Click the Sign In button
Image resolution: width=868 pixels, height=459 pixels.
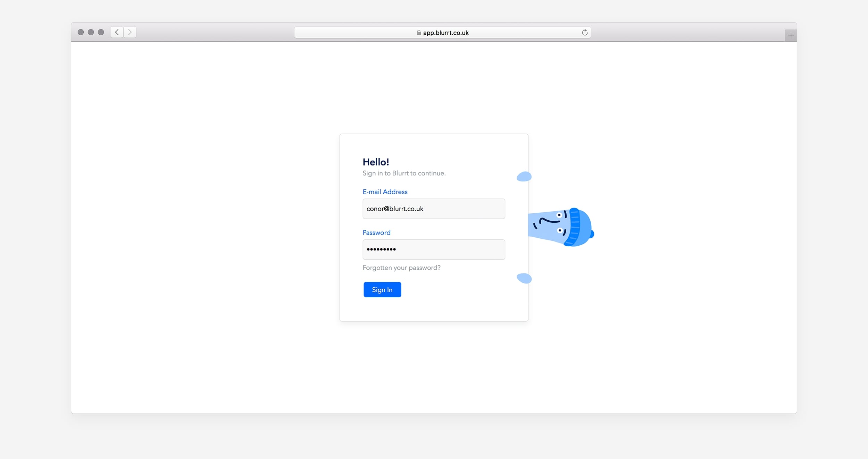click(382, 289)
